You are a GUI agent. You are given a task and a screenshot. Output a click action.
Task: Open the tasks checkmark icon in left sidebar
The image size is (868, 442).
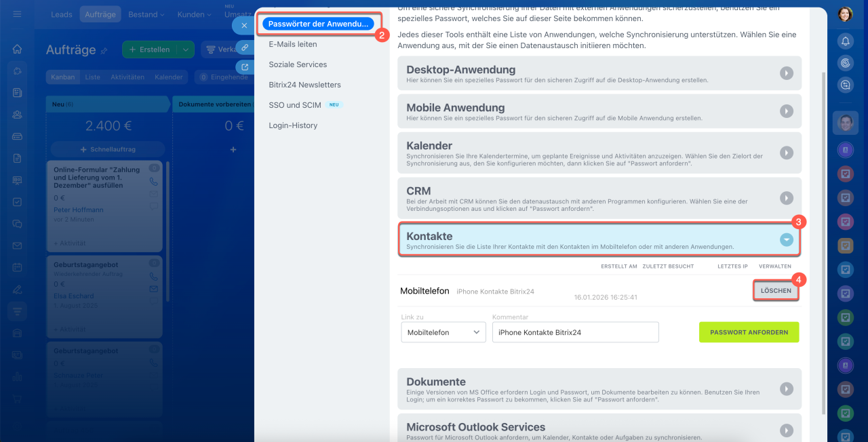pyautogui.click(x=17, y=202)
